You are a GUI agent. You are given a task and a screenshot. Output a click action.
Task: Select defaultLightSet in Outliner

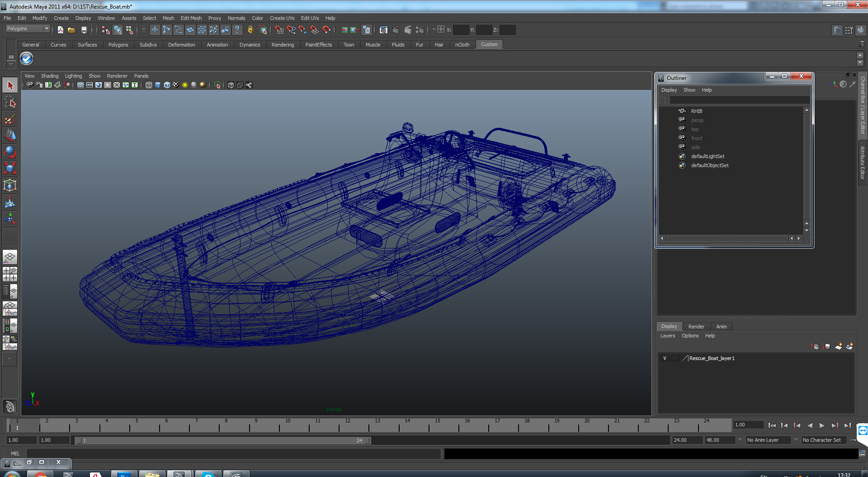pyautogui.click(x=708, y=156)
